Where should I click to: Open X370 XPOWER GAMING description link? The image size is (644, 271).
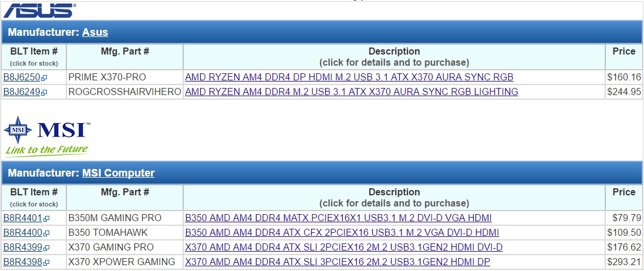tap(338, 262)
